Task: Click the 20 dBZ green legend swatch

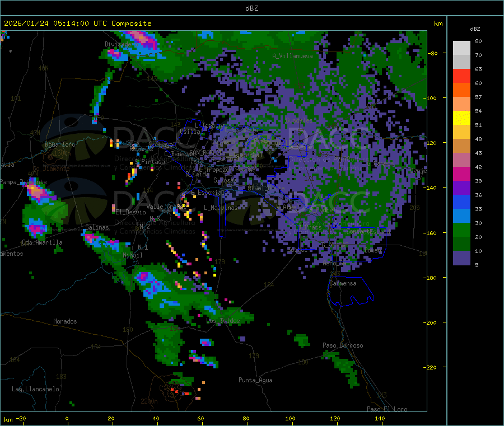Action: click(x=461, y=244)
